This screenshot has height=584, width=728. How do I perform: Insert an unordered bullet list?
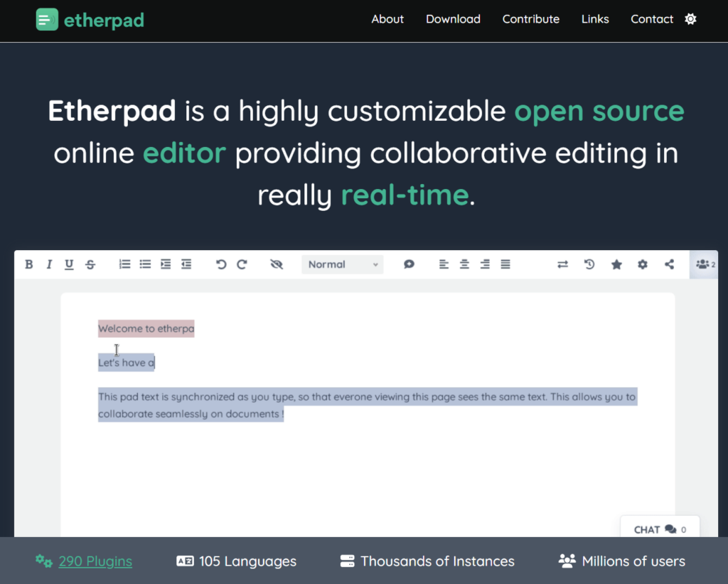(x=145, y=264)
